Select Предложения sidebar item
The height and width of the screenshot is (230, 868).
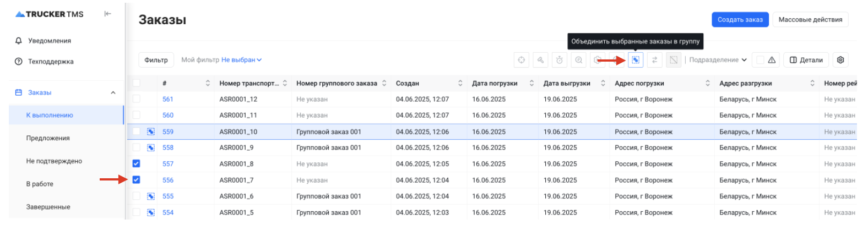click(48, 138)
